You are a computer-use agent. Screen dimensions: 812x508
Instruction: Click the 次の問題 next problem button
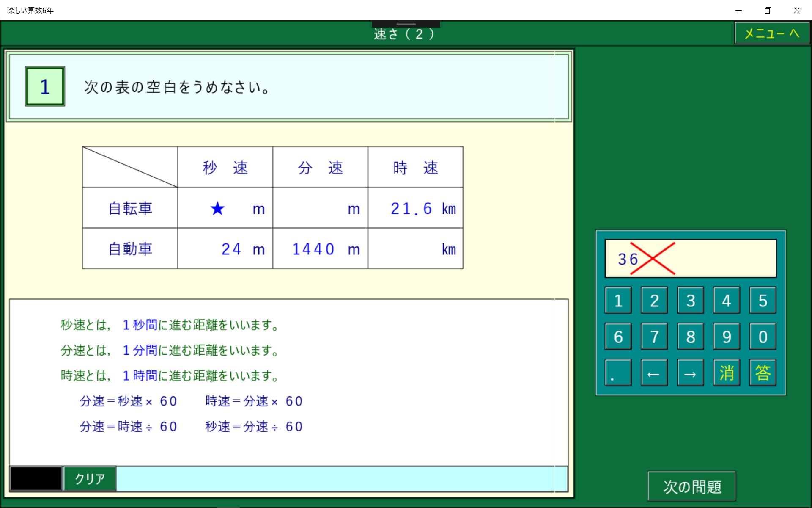click(691, 486)
